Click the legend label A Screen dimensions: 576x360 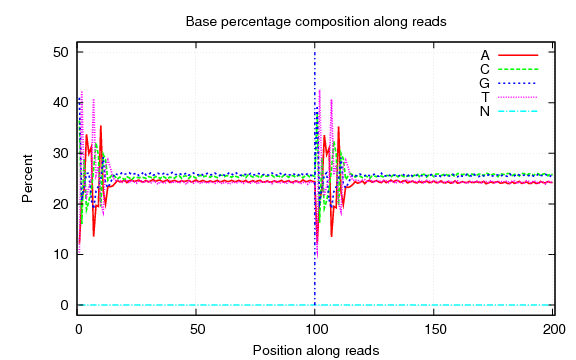pos(485,55)
